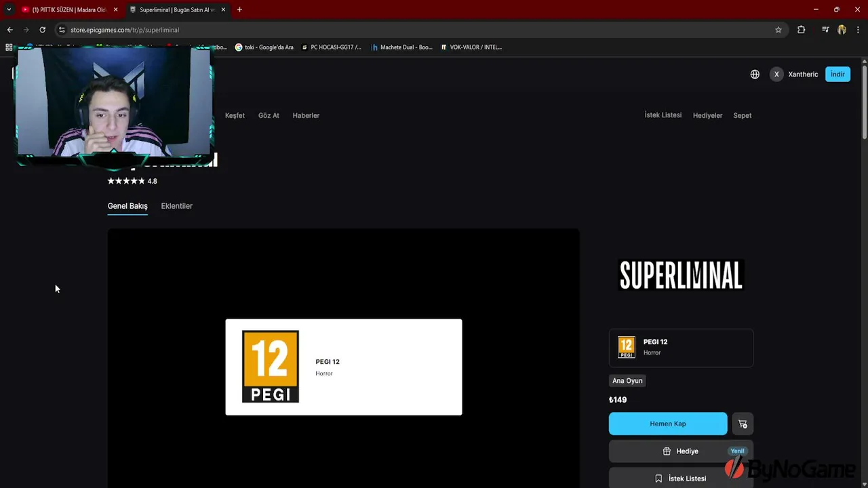868x488 pixels.
Task: Click Hemen Kap buy button
Action: pyautogui.click(x=668, y=424)
